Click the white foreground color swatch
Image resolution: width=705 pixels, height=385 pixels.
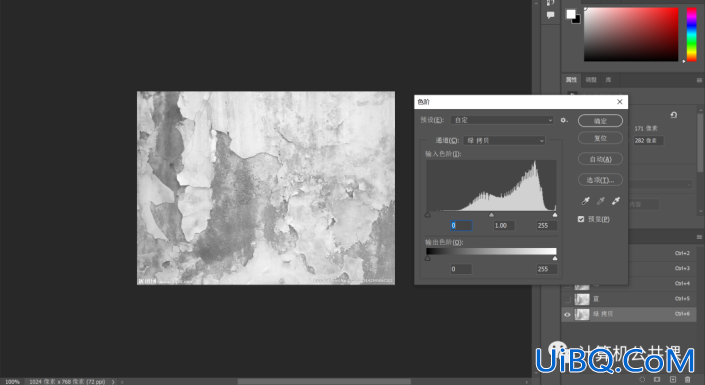tap(571, 14)
